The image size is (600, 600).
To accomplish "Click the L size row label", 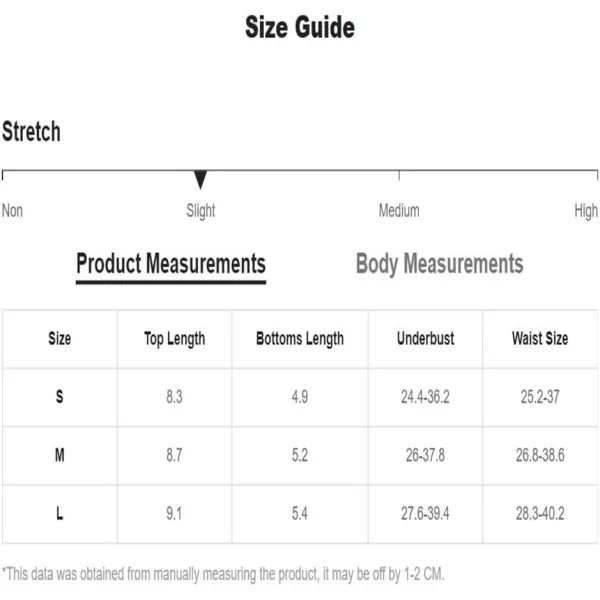I will pos(60,514).
